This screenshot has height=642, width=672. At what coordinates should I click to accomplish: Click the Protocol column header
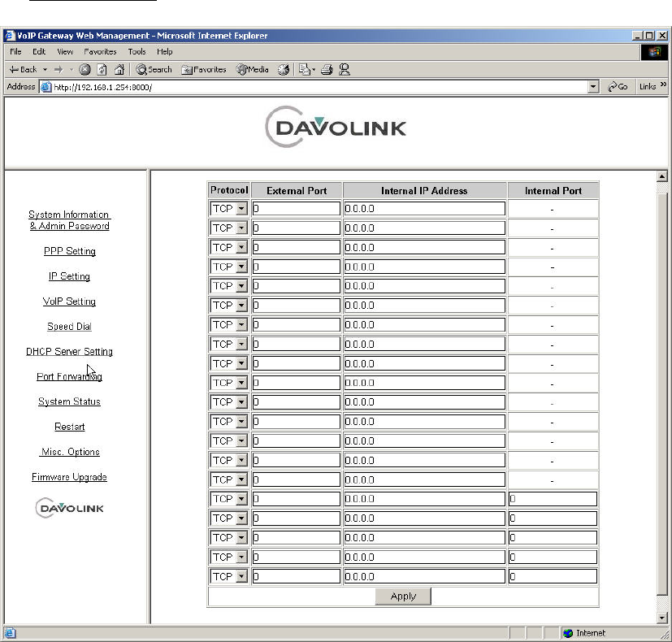point(229,190)
